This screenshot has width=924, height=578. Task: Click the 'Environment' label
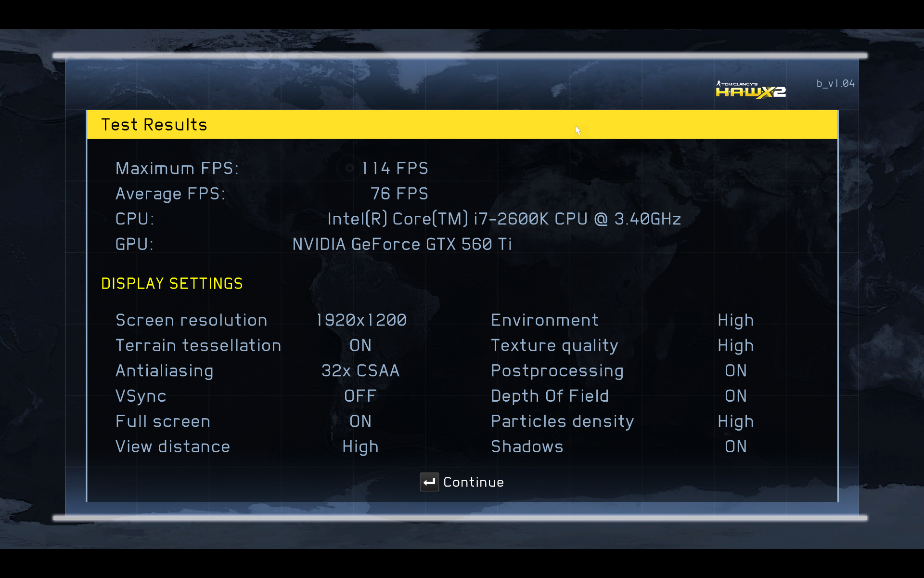click(545, 320)
